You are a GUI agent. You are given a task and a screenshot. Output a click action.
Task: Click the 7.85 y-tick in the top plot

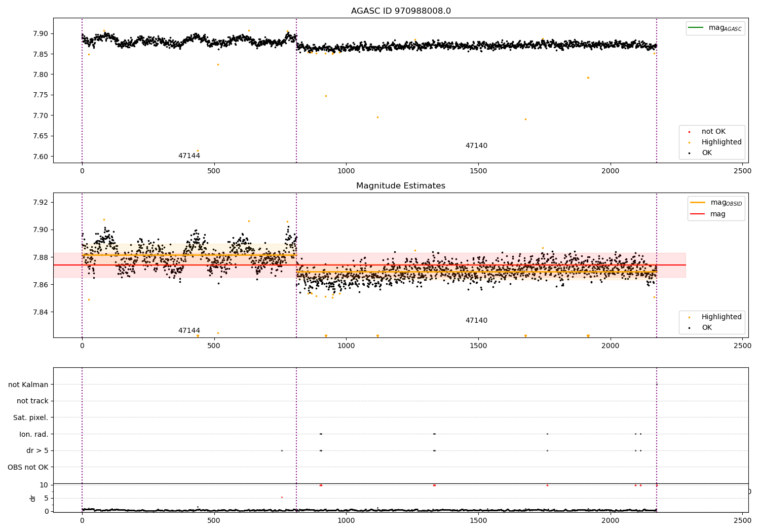tap(41, 54)
